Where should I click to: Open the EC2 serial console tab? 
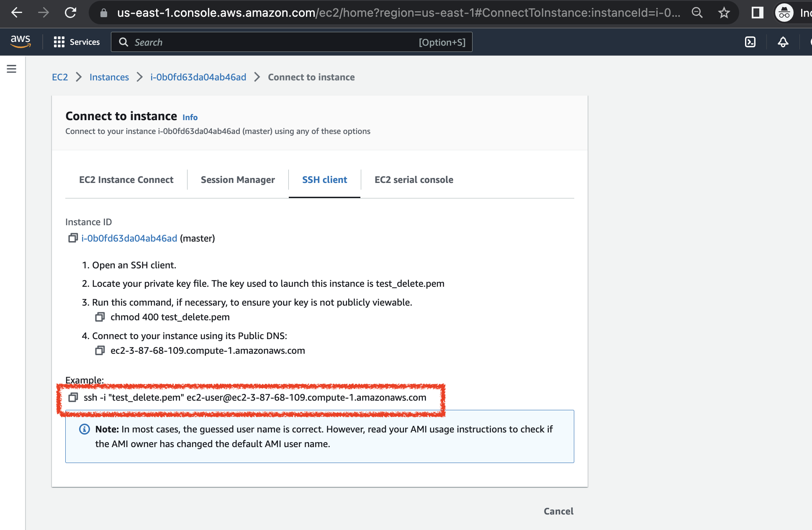tap(414, 180)
